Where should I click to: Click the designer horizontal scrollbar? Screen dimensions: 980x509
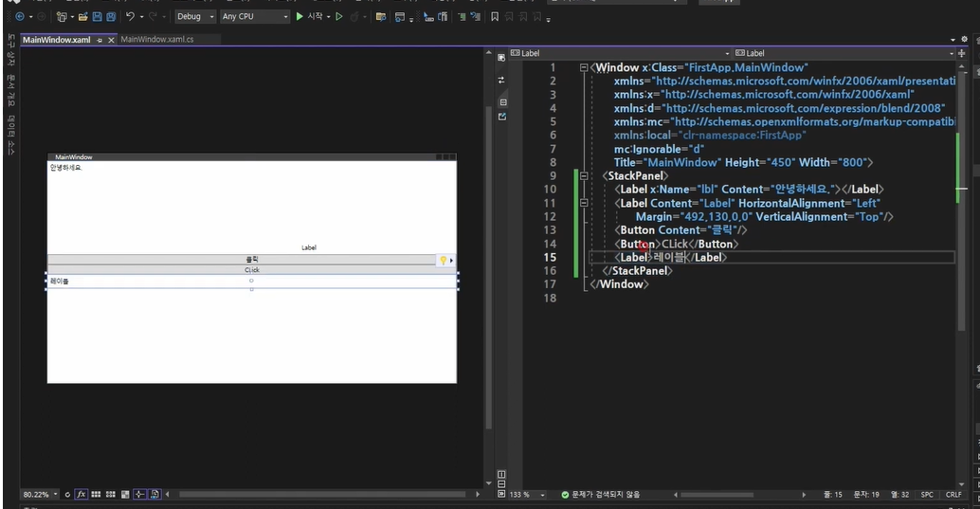[x=322, y=494]
